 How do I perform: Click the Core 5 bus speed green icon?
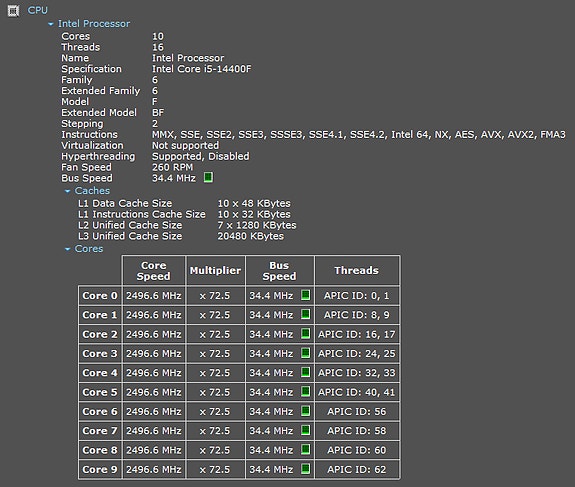point(305,392)
